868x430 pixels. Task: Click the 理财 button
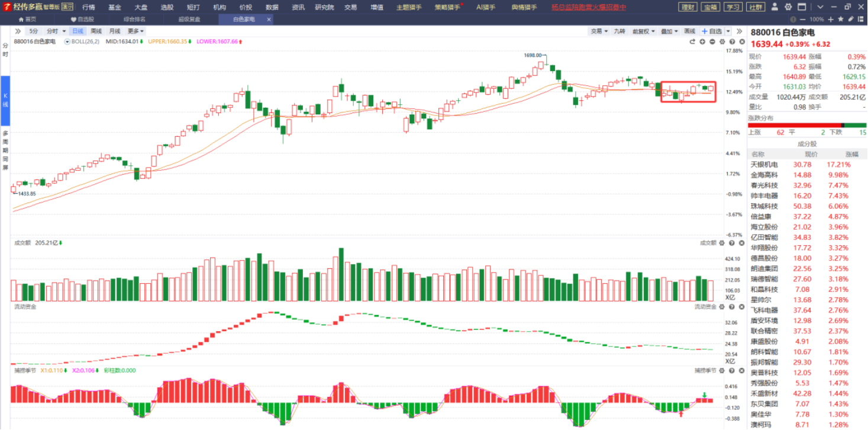pyautogui.click(x=688, y=7)
